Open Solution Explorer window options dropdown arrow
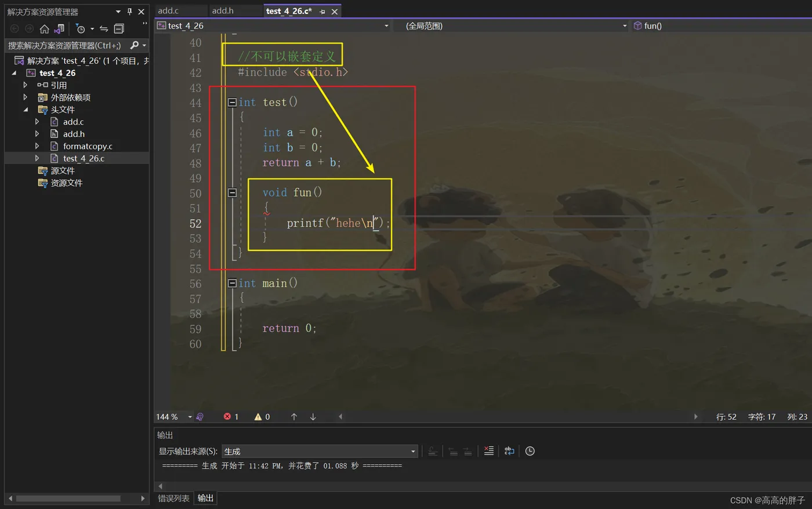812x509 pixels. pos(118,12)
